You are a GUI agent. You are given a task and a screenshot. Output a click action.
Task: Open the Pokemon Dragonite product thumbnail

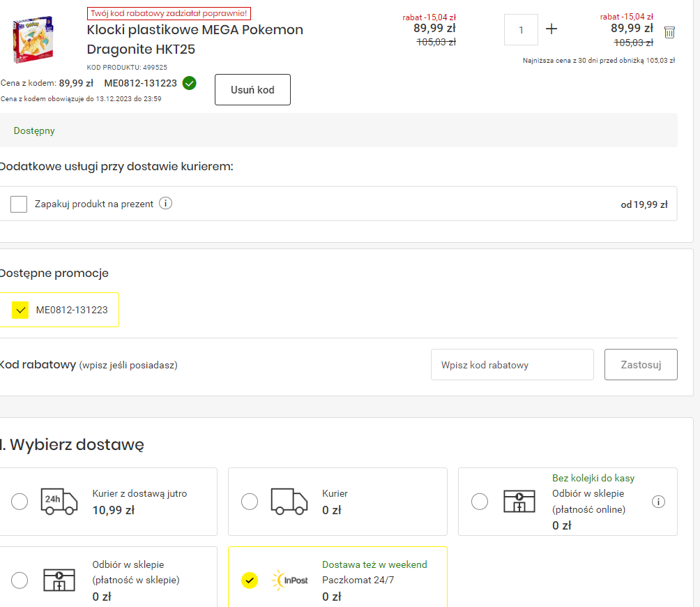33,39
